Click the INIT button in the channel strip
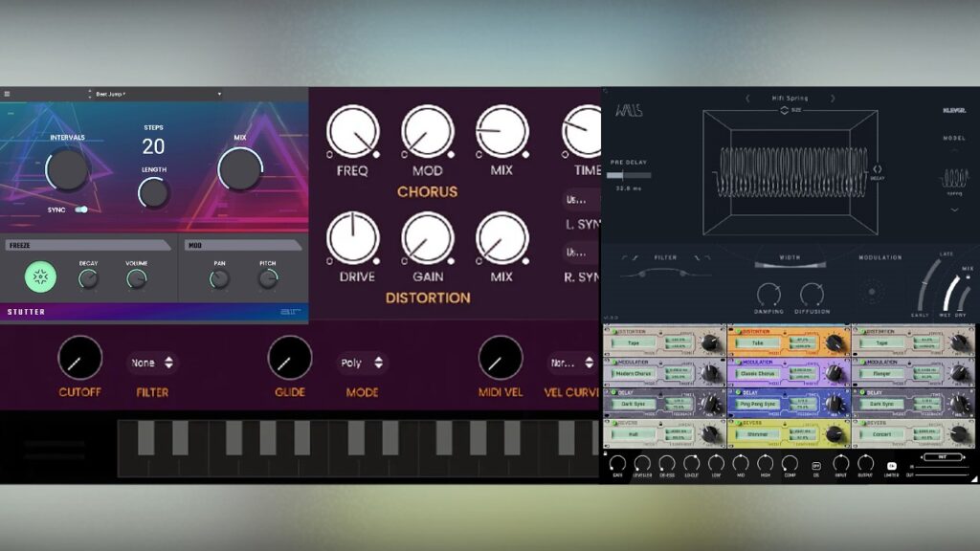The image size is (980, 551). 943,456
